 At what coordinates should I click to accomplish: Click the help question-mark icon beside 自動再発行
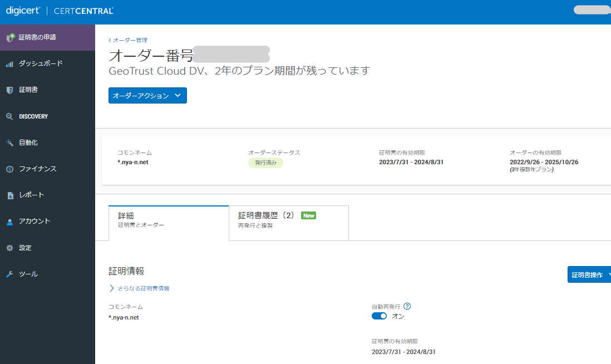(407, 306)
